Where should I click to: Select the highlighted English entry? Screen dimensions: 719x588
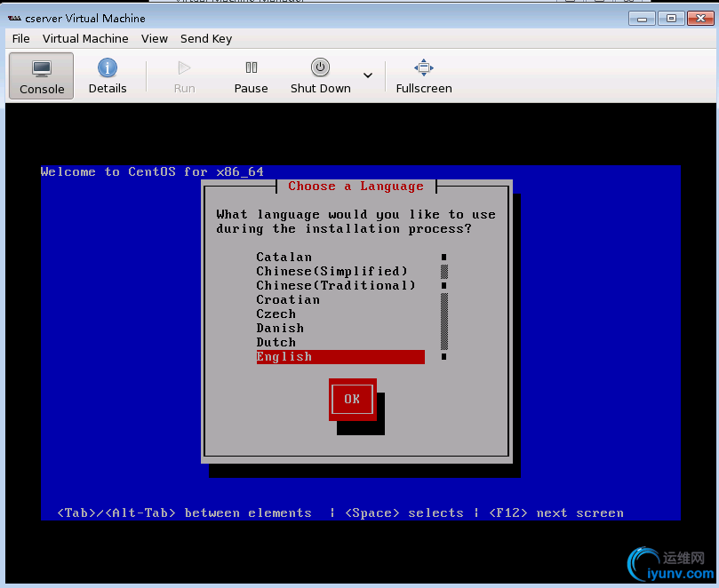(x=340, y=357)
